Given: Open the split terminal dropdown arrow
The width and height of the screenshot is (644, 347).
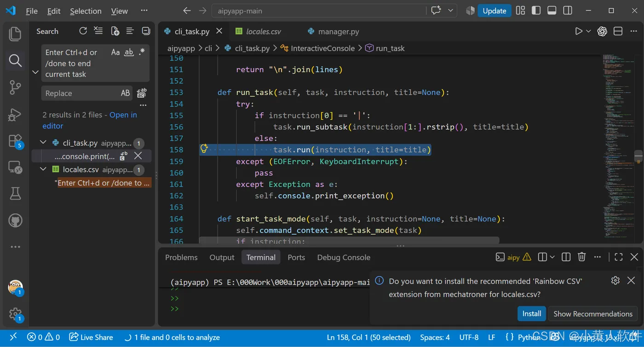Looking at the screenshot, I should click(x=552, y=257).
